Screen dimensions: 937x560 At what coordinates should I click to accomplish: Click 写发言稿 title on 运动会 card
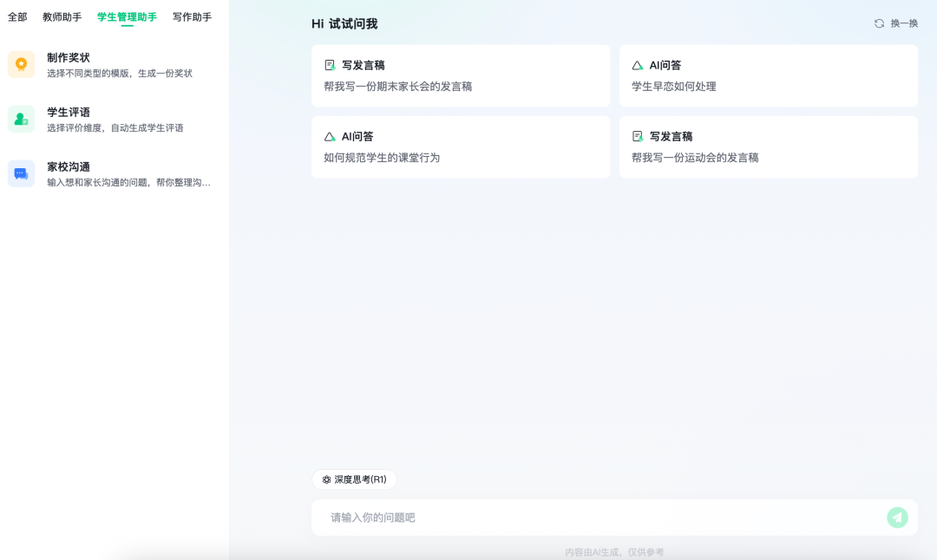coord(671,137)
